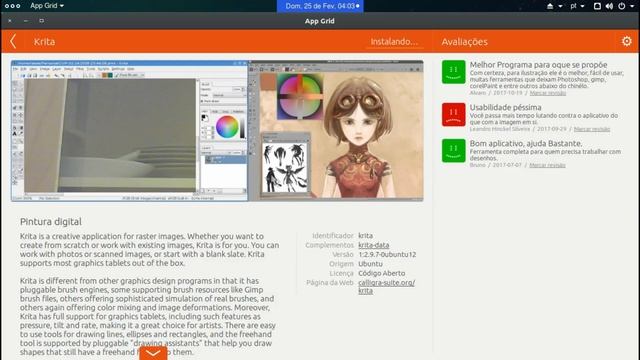Open the pt keyboard language dropdown

577,6
